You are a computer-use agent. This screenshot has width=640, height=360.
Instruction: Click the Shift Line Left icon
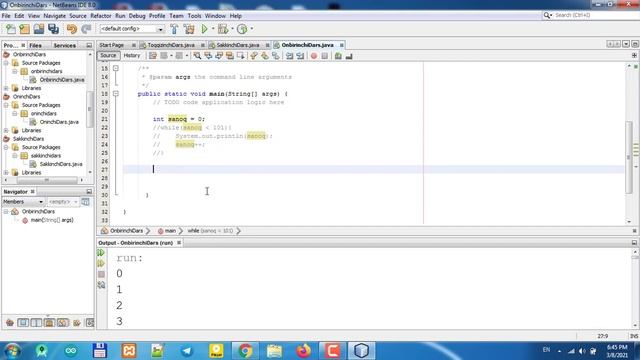(289, 56)
